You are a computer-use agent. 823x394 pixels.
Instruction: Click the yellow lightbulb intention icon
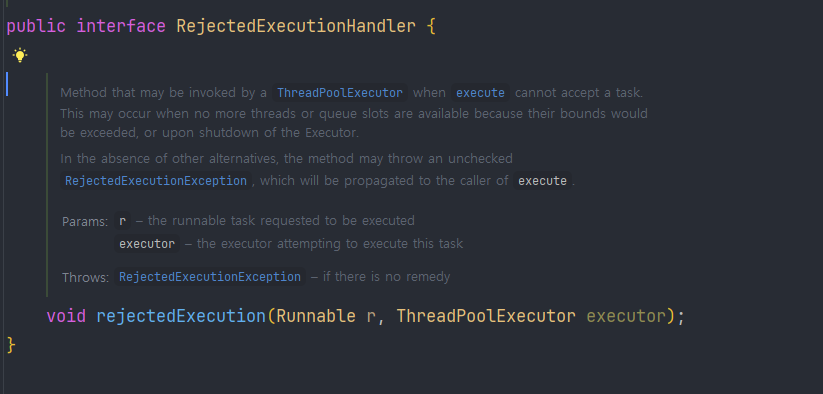(x=20, y=55)
